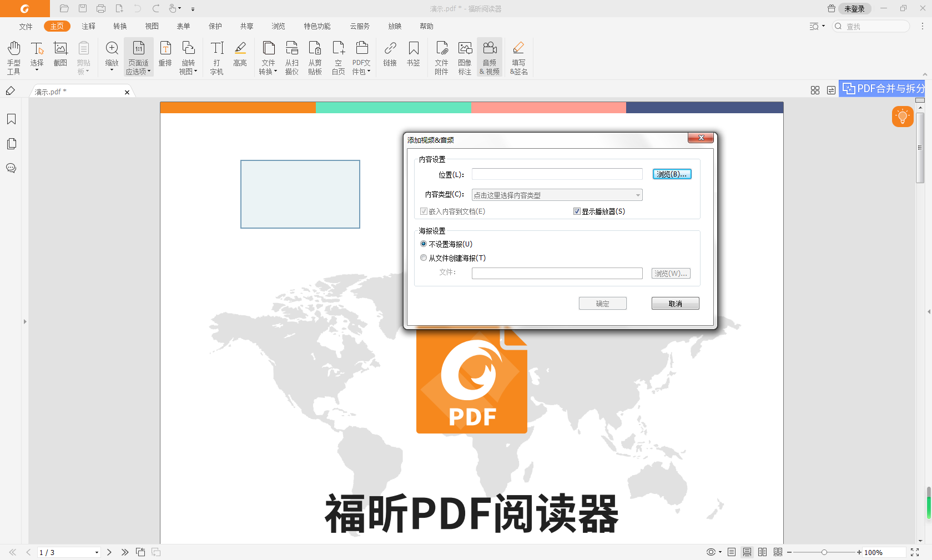Expand the left navigation panel arrow

click(x=25, y=321)
